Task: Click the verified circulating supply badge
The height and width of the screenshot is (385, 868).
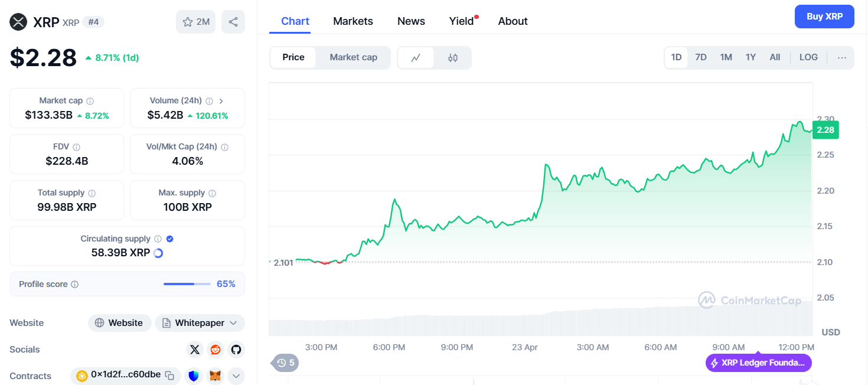Action: click(x=169, y=239)
